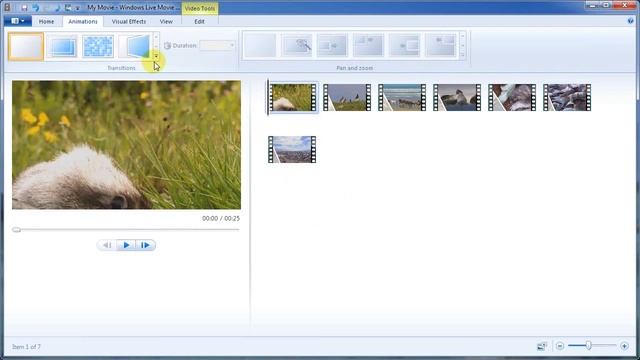The image size is (640, 360).
Task: Play the movie preview
Action: tap(126, 245)
